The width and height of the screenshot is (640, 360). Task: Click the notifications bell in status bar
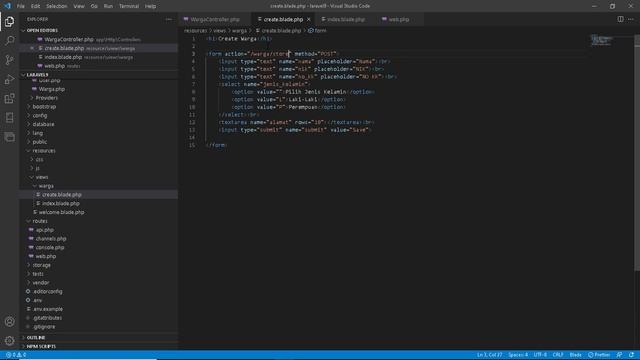pyautogui.click(x=631, y=355)
